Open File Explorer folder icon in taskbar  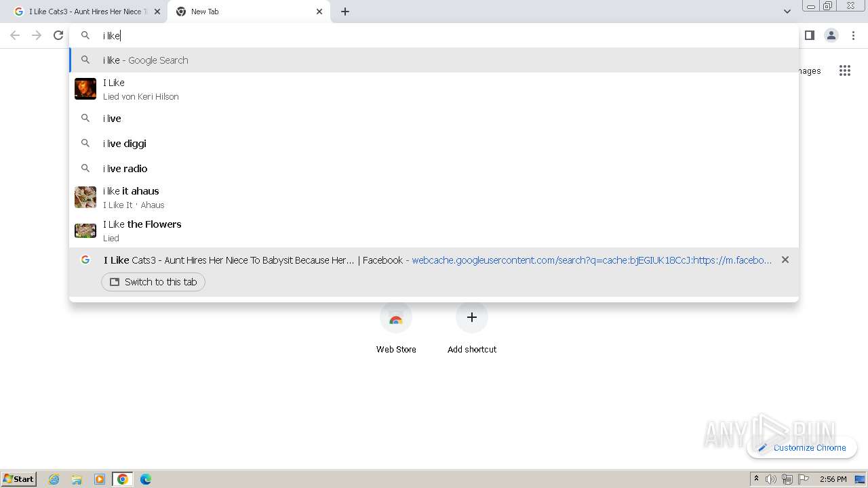(77, 479)
